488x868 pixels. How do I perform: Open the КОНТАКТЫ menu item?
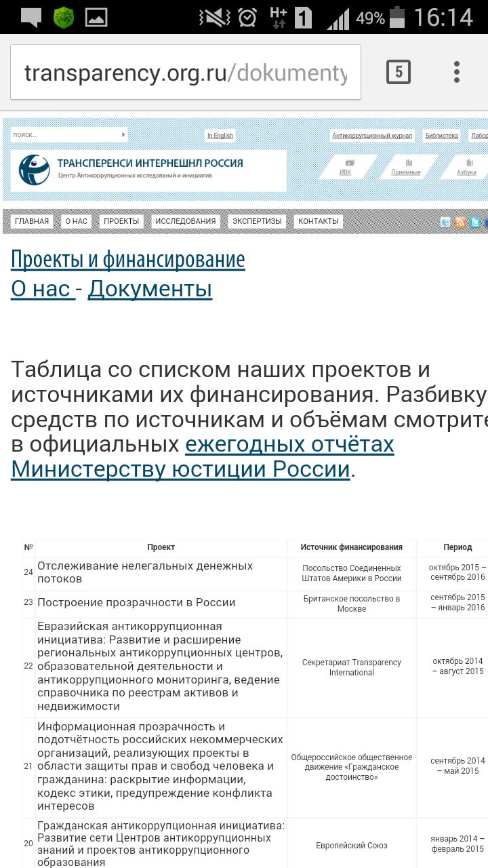[319, 221]
